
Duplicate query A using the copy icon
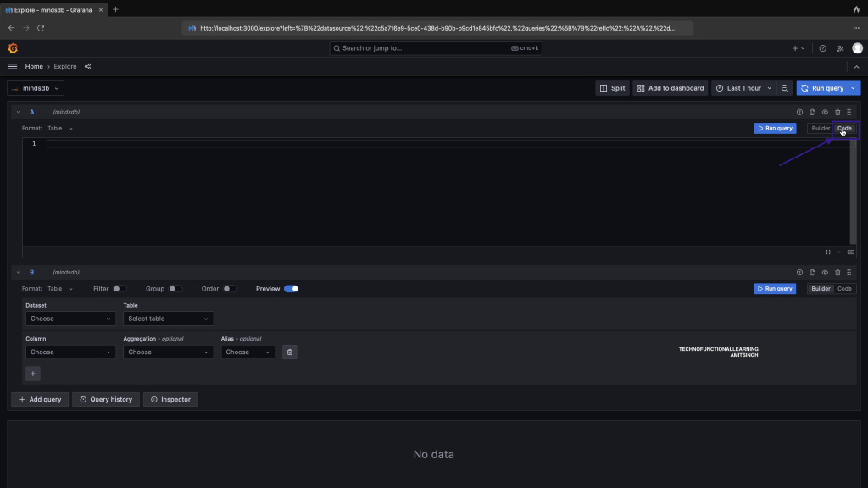tap(812, 112)
